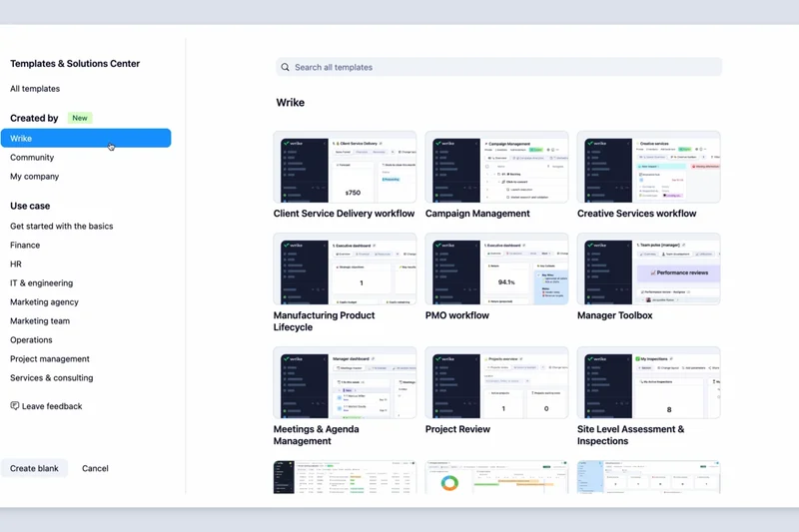Select Project management use case
This screenshot has width=799, height=532.
pyautogui.click(x=50, y=359)
